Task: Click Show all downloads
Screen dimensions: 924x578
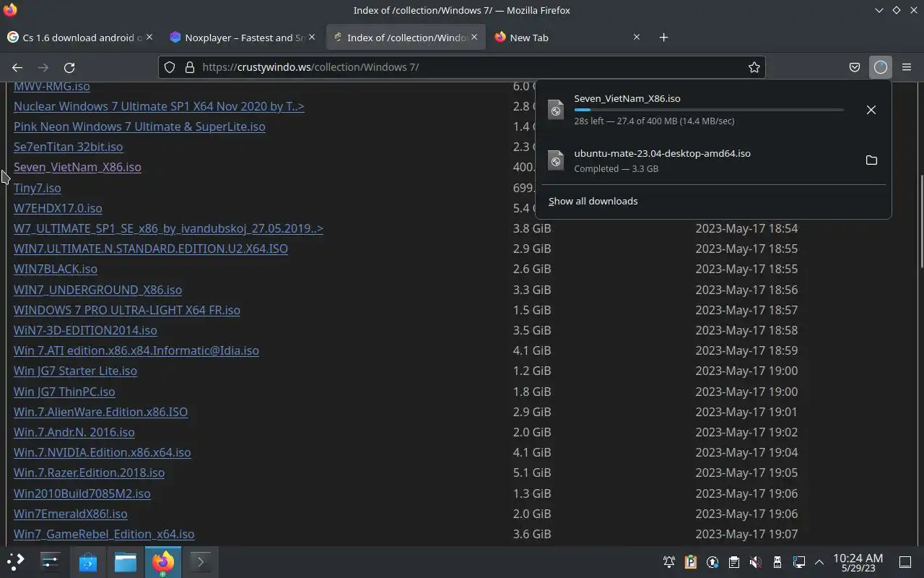Action: 593,201
